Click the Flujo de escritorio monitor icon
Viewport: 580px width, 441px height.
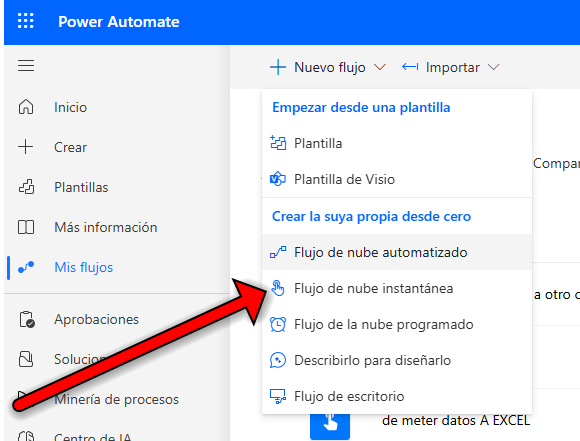[278, 396]
